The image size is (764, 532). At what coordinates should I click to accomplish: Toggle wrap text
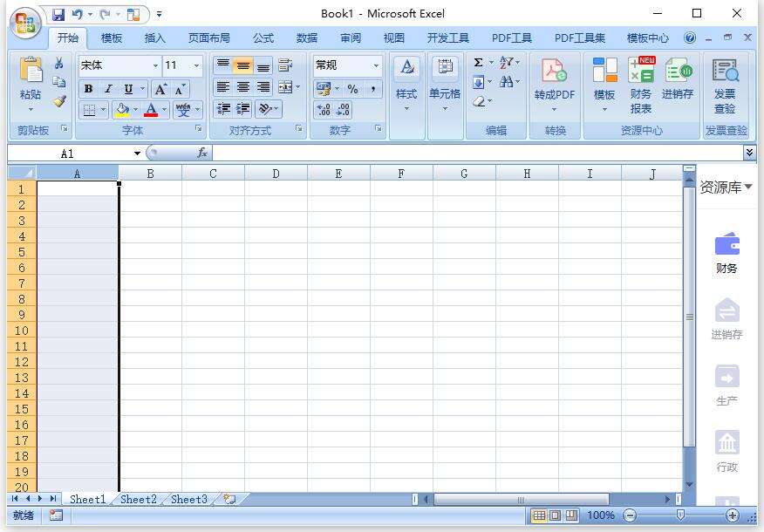pyautogui.click(x=285, y=65)
